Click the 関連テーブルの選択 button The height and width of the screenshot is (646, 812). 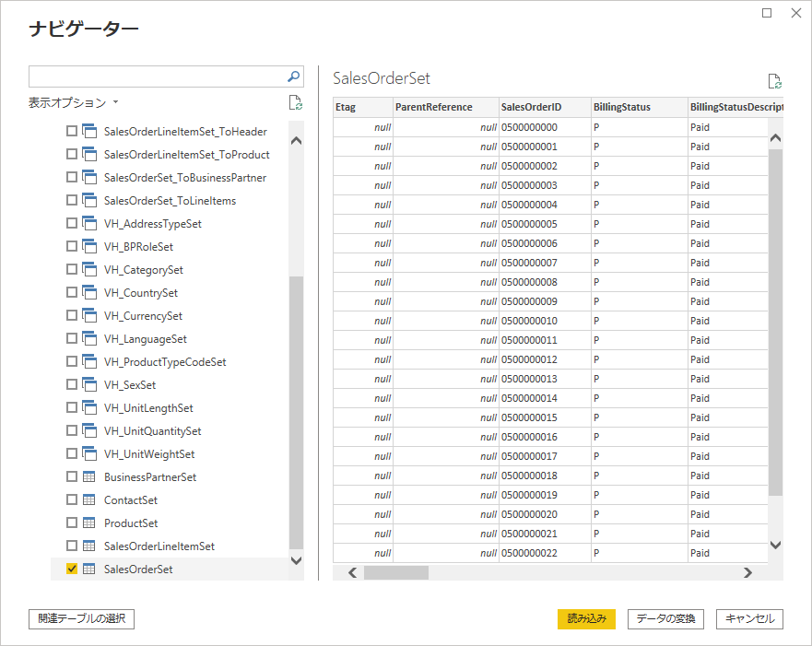[x=81, y=619]
